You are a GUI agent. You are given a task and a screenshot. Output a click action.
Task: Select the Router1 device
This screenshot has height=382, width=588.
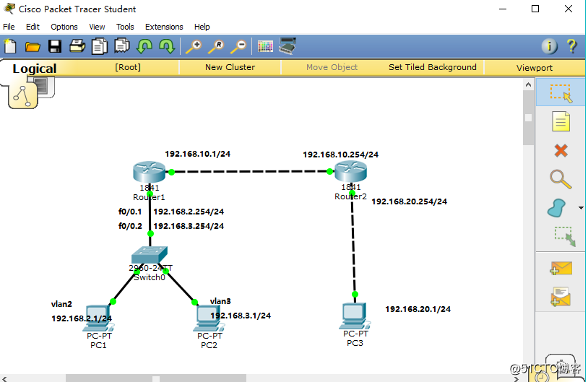(150, 172)
